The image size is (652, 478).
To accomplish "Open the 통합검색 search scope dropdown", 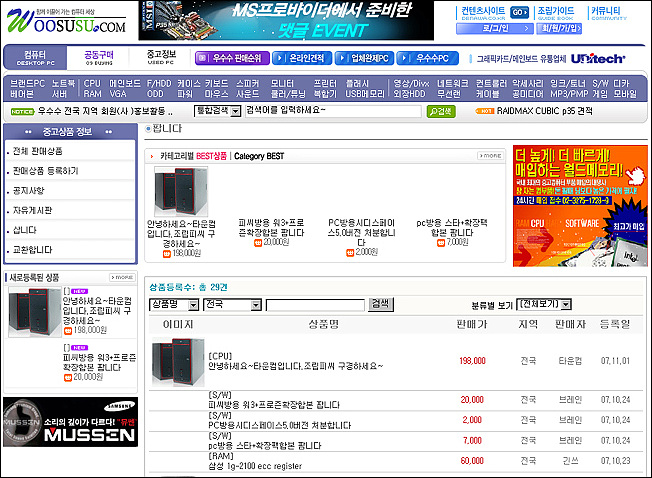I will [217, 111].
